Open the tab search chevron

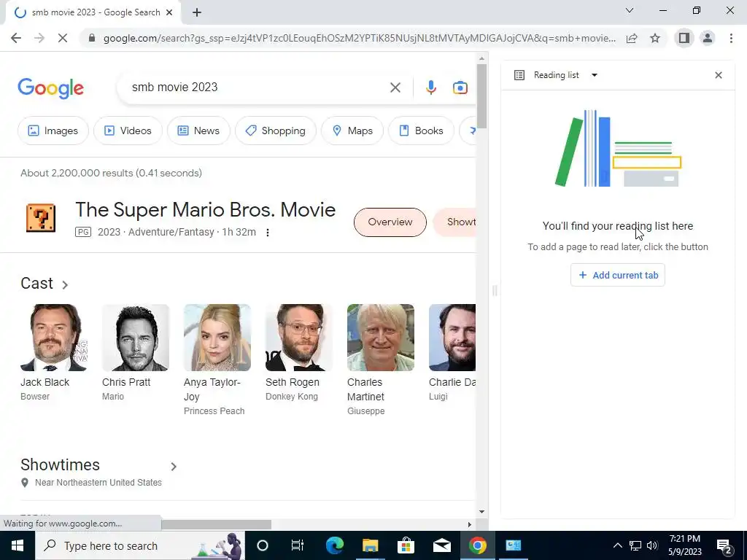click(x=630, y=10)
